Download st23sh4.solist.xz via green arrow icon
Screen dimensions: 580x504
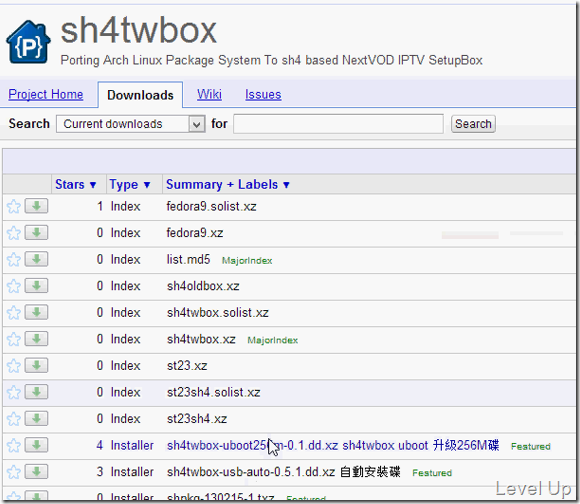[36, 392]
